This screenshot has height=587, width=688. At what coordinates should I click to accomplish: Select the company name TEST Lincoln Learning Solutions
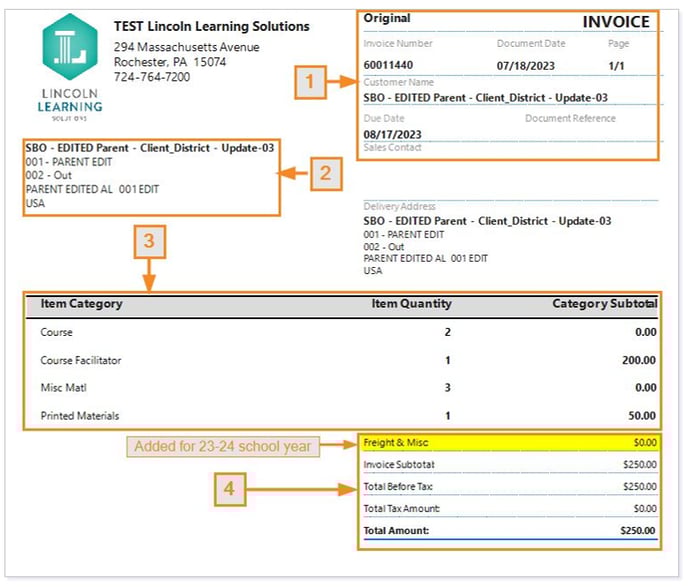(211, 26)
